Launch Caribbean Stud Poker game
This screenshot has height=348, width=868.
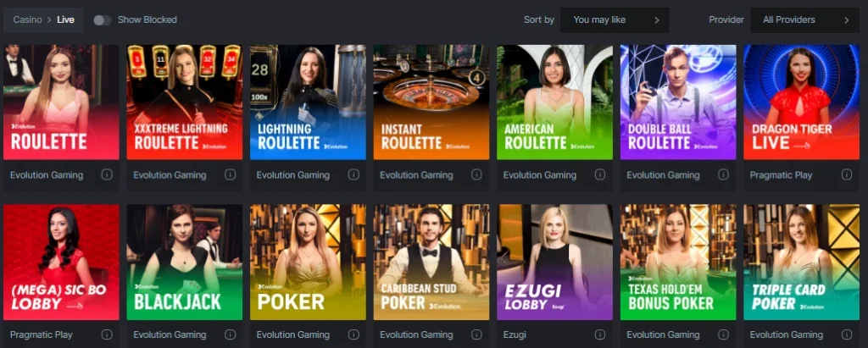431,262
